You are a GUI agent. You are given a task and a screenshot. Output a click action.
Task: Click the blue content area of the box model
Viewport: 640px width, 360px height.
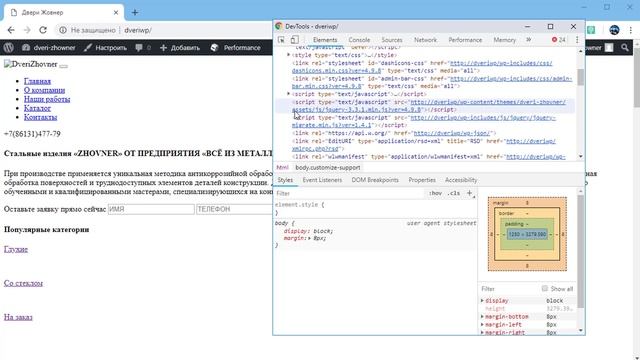[x=527, y=234]
